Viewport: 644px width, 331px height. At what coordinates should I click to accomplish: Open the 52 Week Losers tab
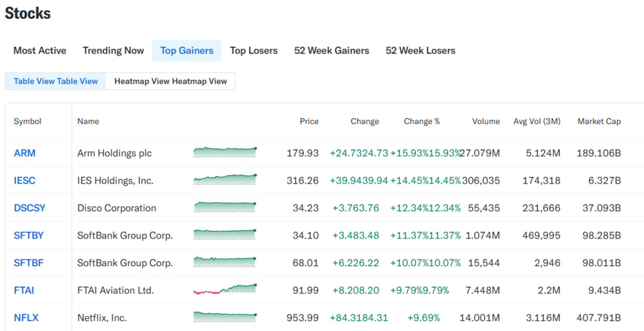[421, 50]
